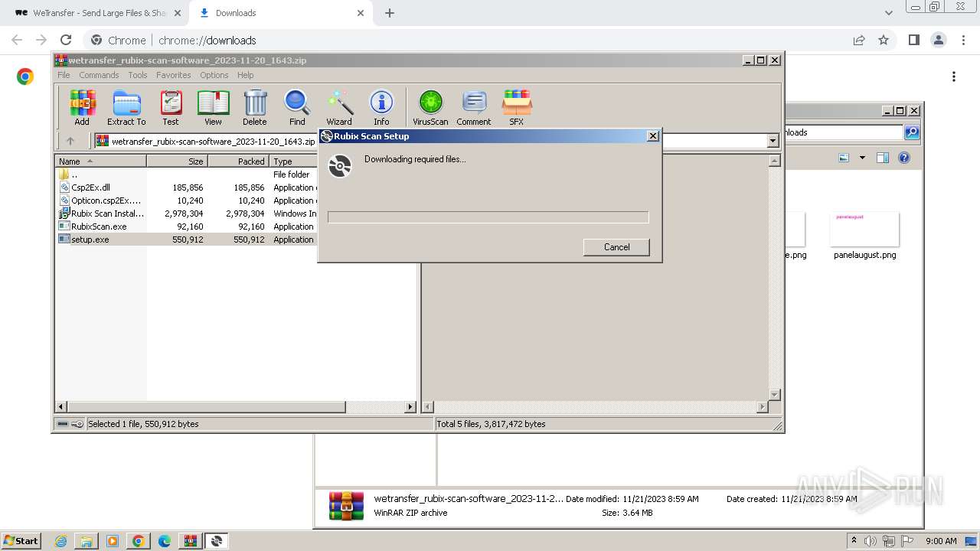Screen dimensions: 980x551
Task: Bookmark this page star icon
Action: pos(884,41)
